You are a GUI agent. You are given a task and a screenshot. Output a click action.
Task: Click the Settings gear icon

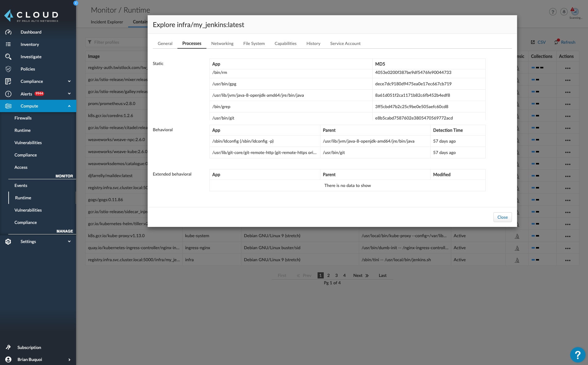click(8, 241)
